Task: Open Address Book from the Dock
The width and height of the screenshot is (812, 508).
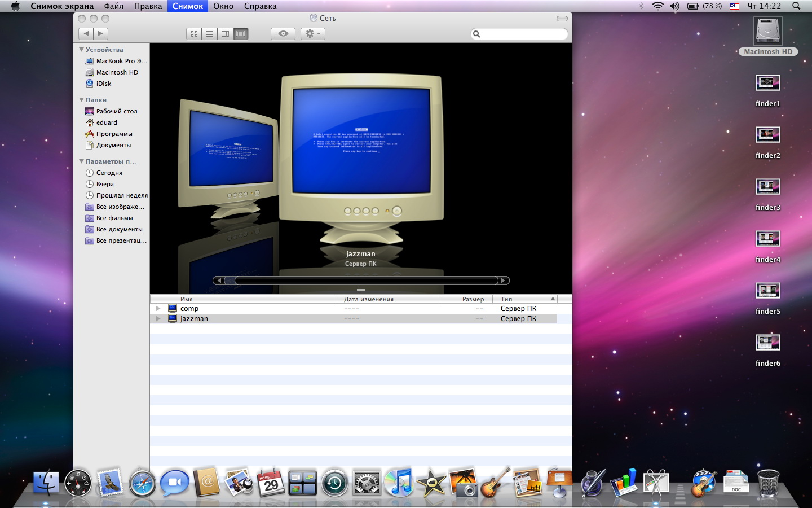Action: tap(206, 483)
